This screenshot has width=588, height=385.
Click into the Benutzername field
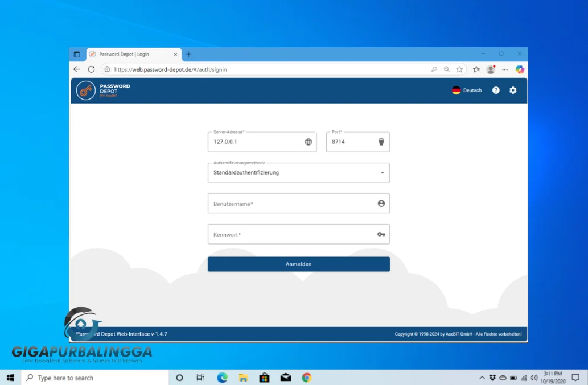pyautogui.click(x=298, y=204)
